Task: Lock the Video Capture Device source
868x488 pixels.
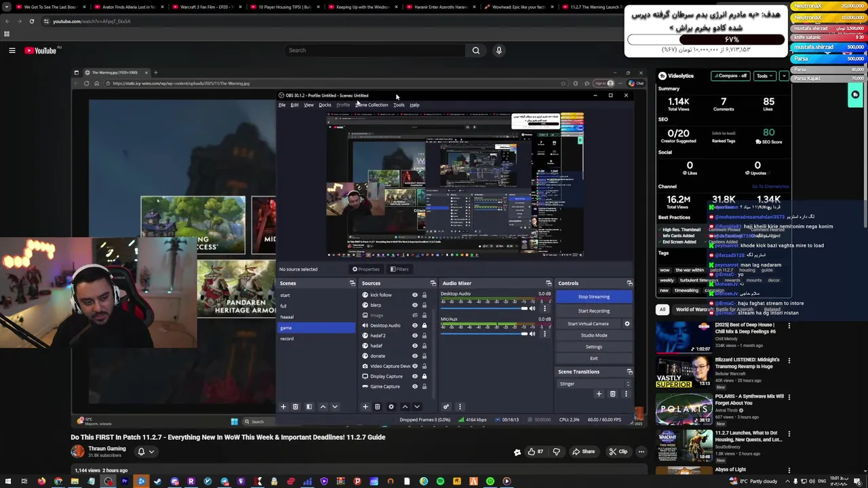Action: click(x=425, y=366)
